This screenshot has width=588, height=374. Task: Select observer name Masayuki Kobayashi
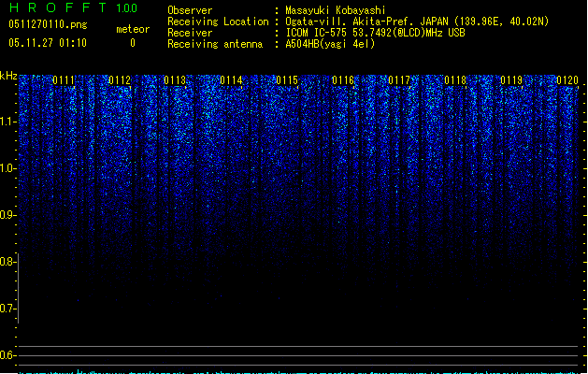click(x=336, y=10)
